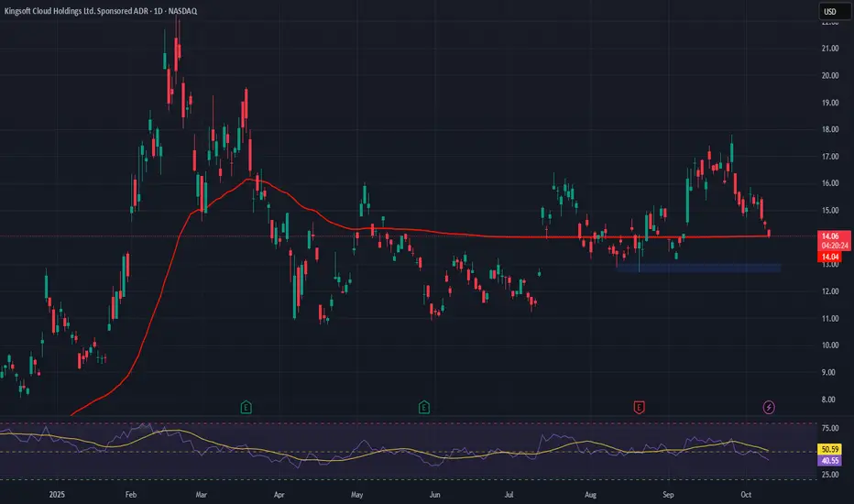Click the 21.00 price axis label
Viewport: 854px width, 504px height.
pos(830,49)
